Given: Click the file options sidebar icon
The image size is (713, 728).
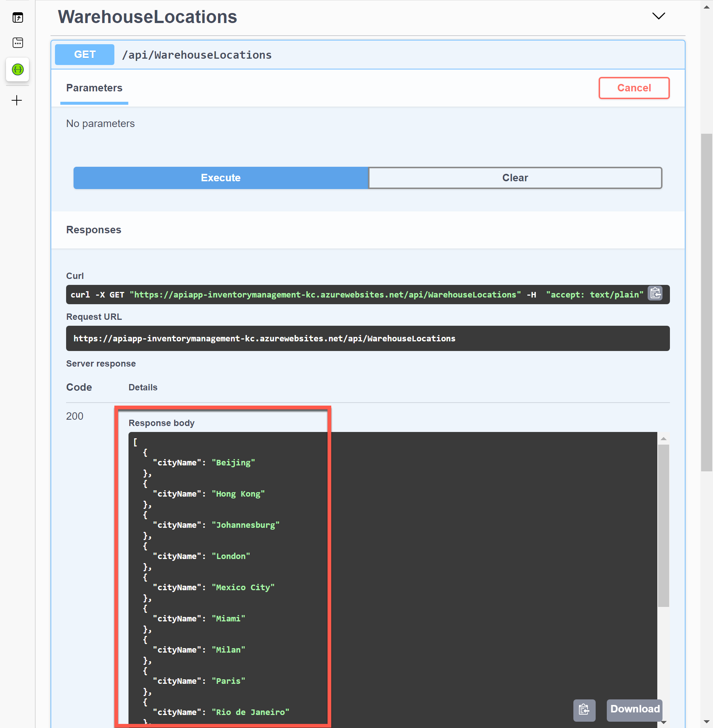Looking at the screenshot, I should (17, 43).
